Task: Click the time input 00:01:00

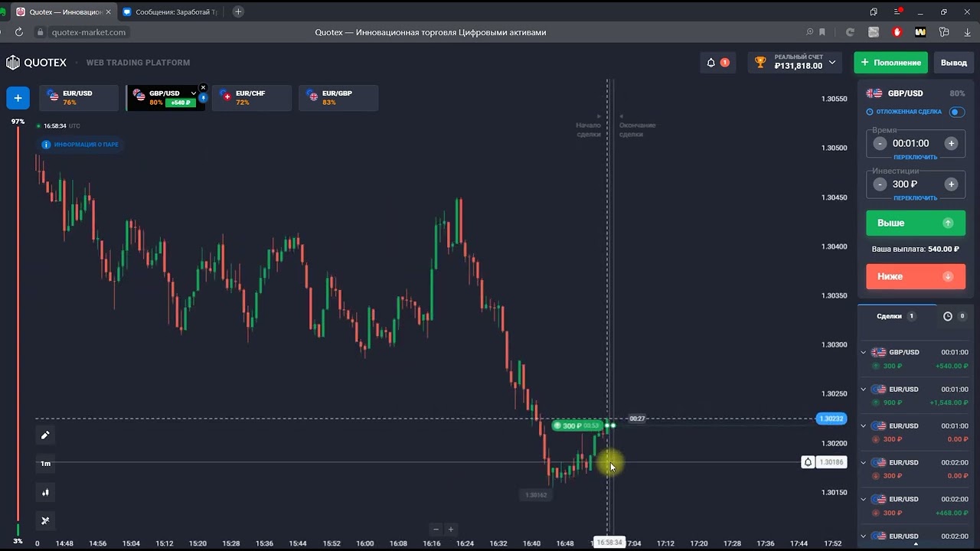Action: [911, 143]
